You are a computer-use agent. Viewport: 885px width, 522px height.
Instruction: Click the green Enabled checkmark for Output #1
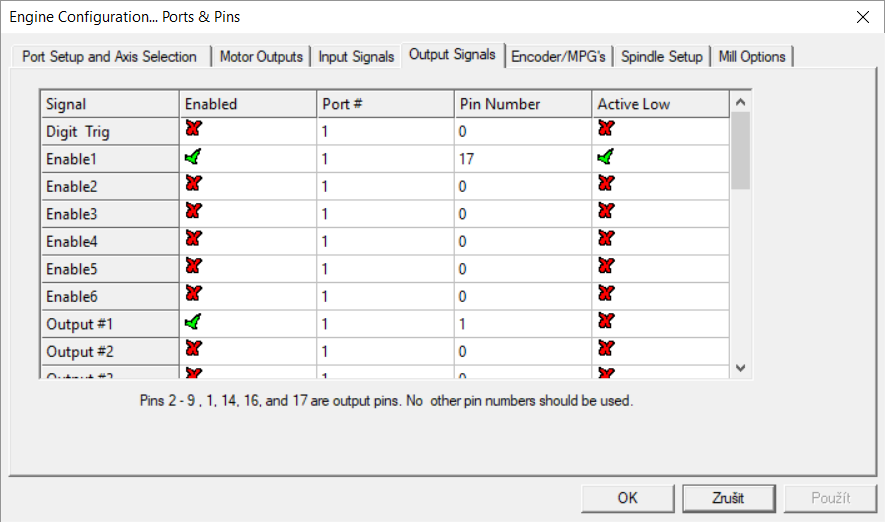tap(193, 322)
